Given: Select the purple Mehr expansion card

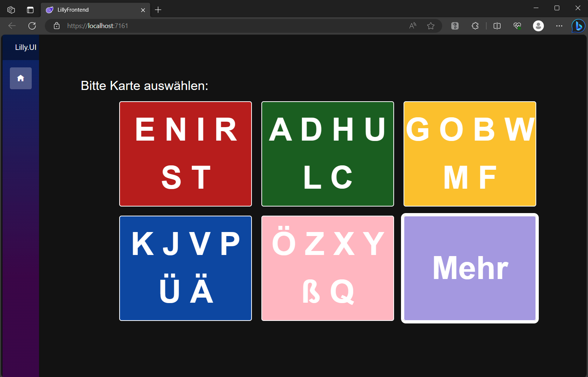Looking at the screenshot, I should tap(470, 268).
